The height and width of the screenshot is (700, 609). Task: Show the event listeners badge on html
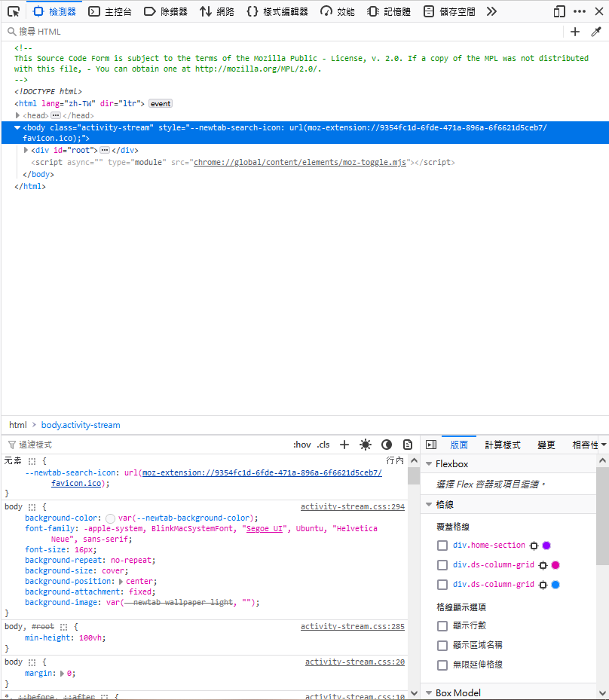coord(161,103)
